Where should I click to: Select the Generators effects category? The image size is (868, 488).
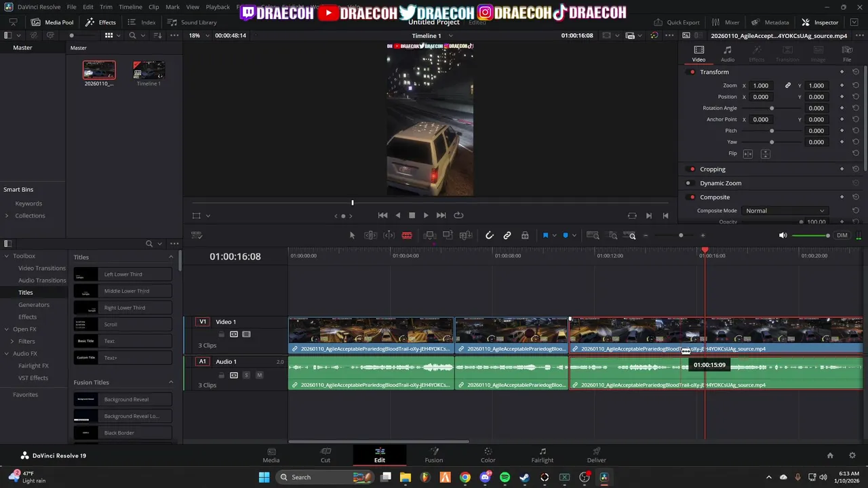34,305
